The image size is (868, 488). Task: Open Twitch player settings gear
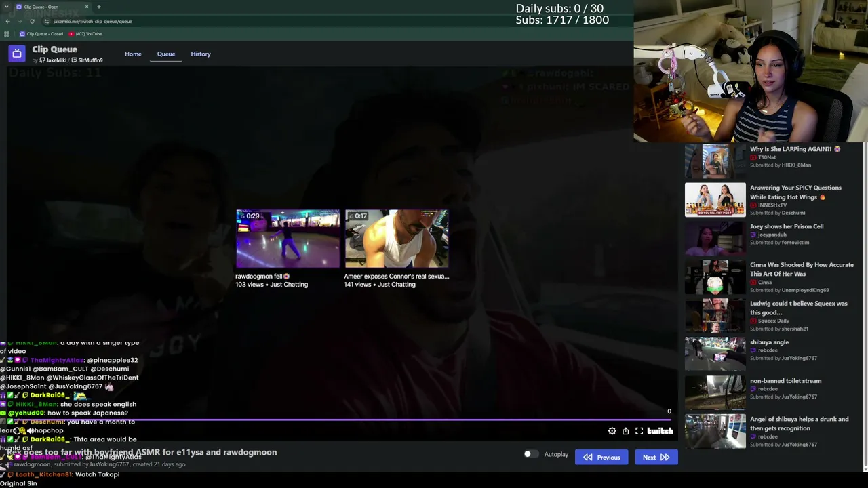point(612,431)
